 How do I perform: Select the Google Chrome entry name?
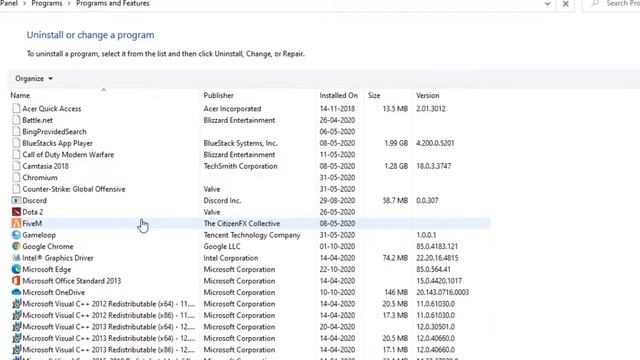[48, 246]
